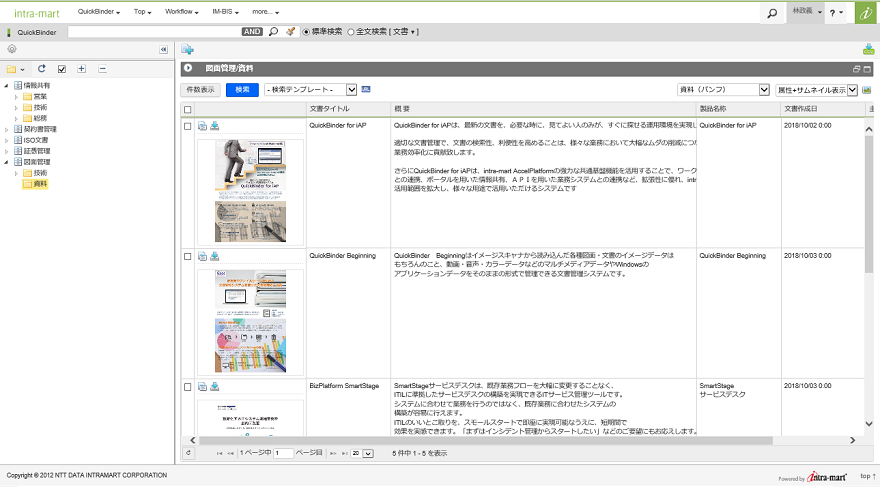The width and height of the screenshot is (880, 487).
Task: Open the page size dropdown showing 20
Action: (x=362, y=453)
